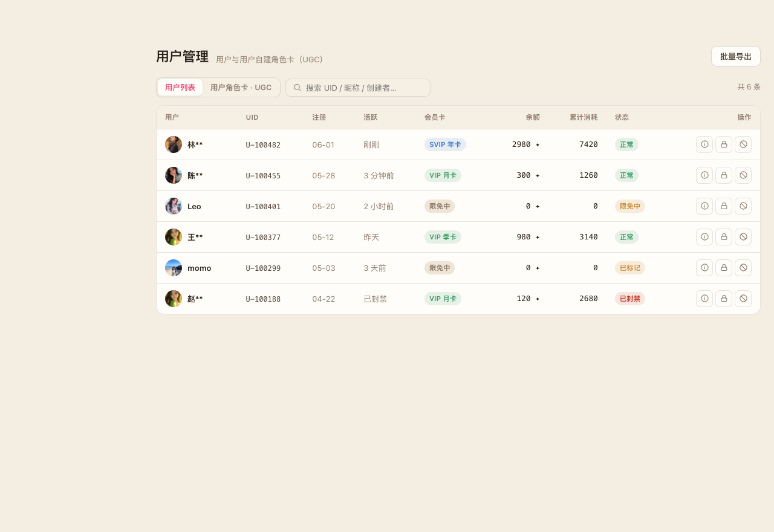Image resolution: width=774 pixels, height=532 pixels.
Task: Open info details for user 陈**
Action: (x=704, y=175)
